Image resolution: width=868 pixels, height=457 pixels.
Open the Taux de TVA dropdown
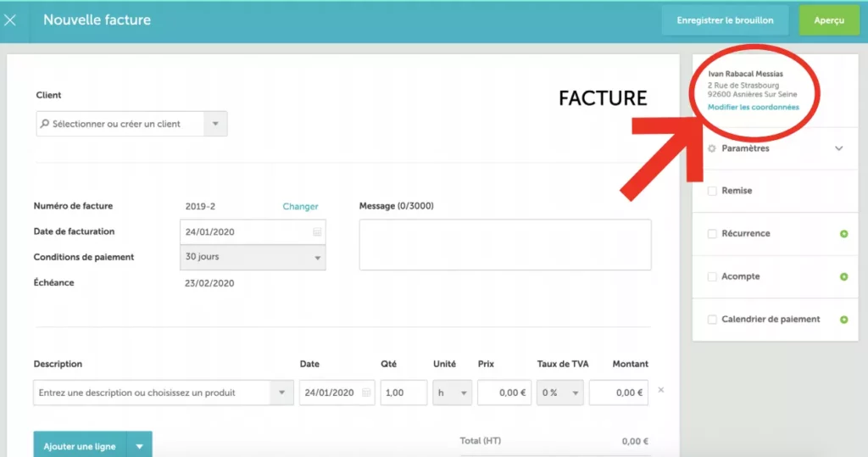559,393
